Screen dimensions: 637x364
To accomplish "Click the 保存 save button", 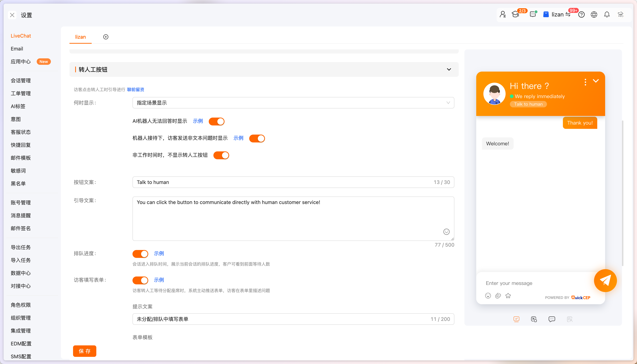I will pyautogui.click(x=85, y=351).
